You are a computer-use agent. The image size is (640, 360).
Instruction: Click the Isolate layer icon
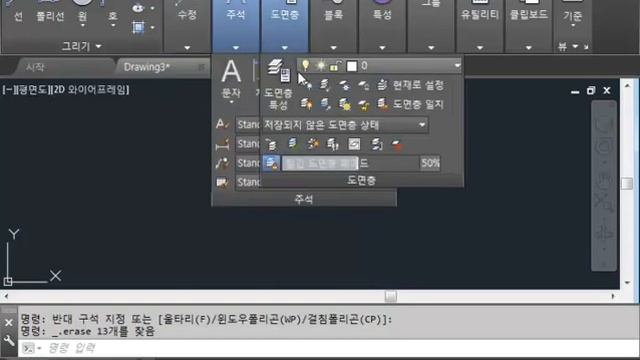325,85
